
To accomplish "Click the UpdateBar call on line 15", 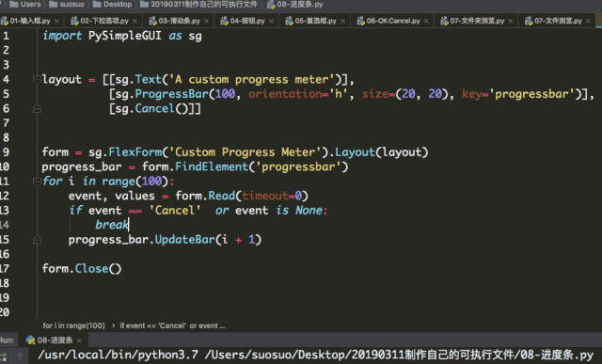I will click(185, 240).
